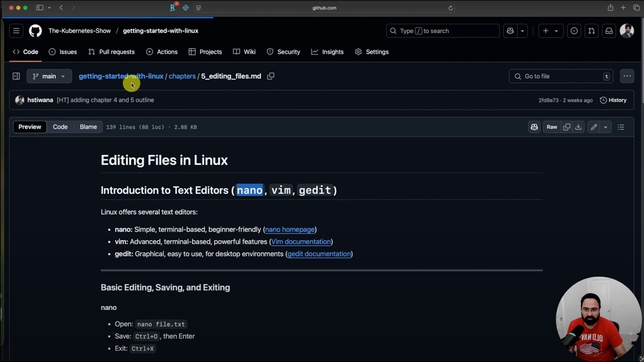
Task: Focus the Go to file search box
Action: [562, 76]
